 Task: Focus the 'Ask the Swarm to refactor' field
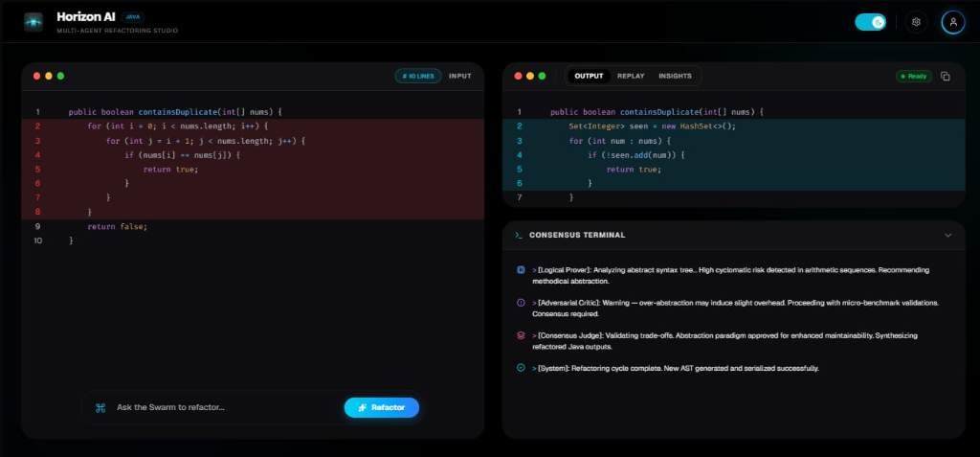tap(225, 408)
